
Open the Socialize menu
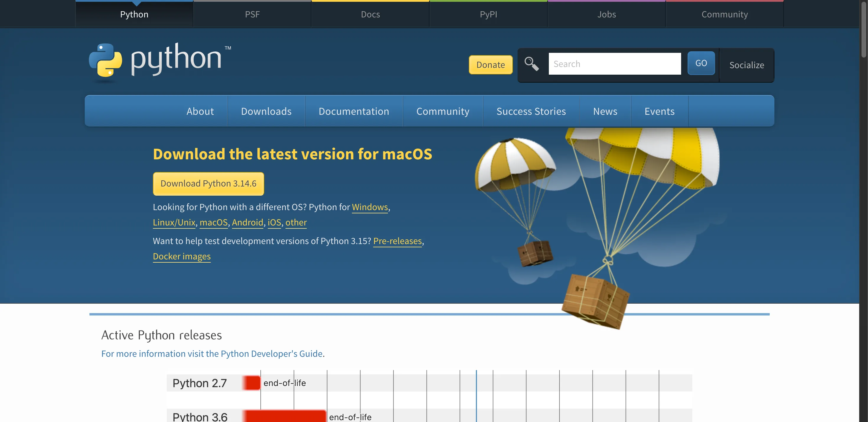[747, 65]
